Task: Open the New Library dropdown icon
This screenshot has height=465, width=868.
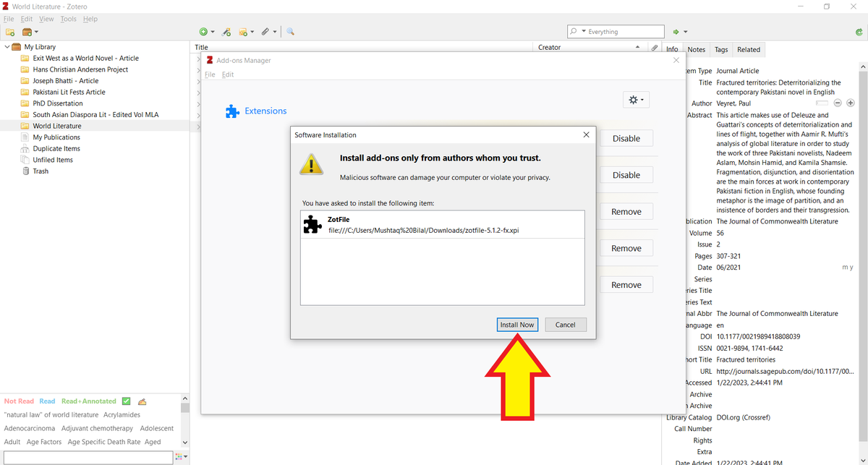Action: (30, 32)
